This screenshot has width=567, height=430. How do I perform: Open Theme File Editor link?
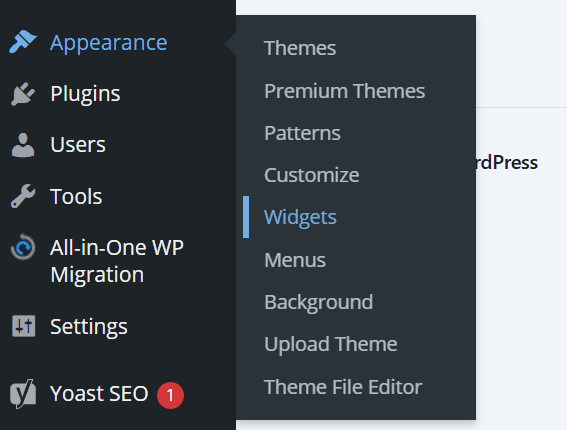(x=343, y=387)
